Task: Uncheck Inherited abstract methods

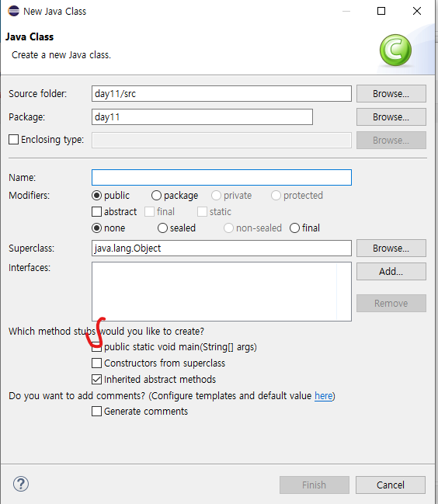Action: 97,379
